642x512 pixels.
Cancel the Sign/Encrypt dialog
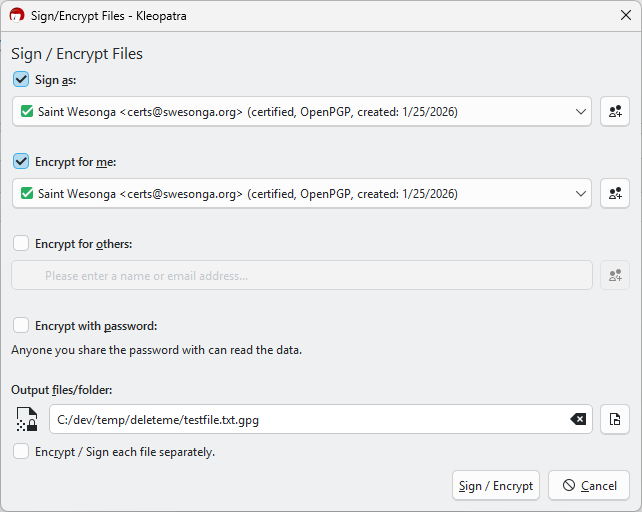[x=589, y=486]
